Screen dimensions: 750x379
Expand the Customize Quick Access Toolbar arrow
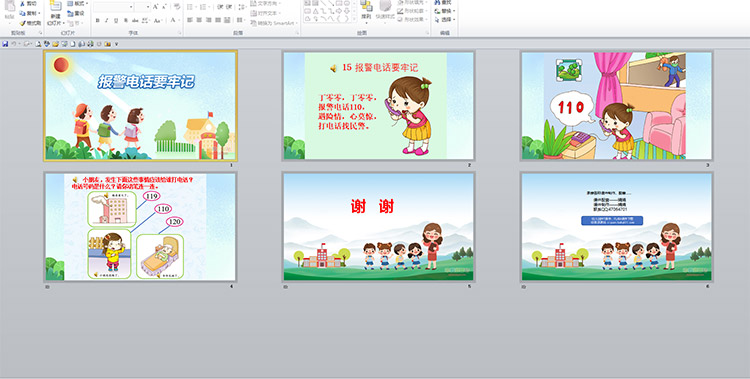coord(116,44)
